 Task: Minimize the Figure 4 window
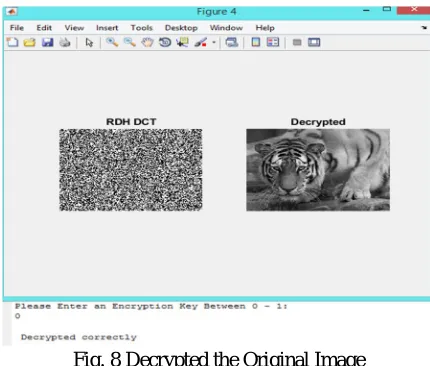366,11
